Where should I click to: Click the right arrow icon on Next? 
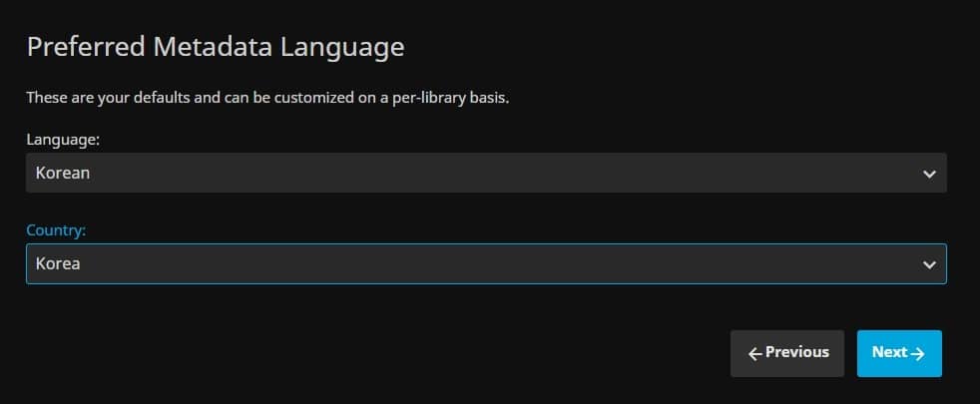coord(918,353)
